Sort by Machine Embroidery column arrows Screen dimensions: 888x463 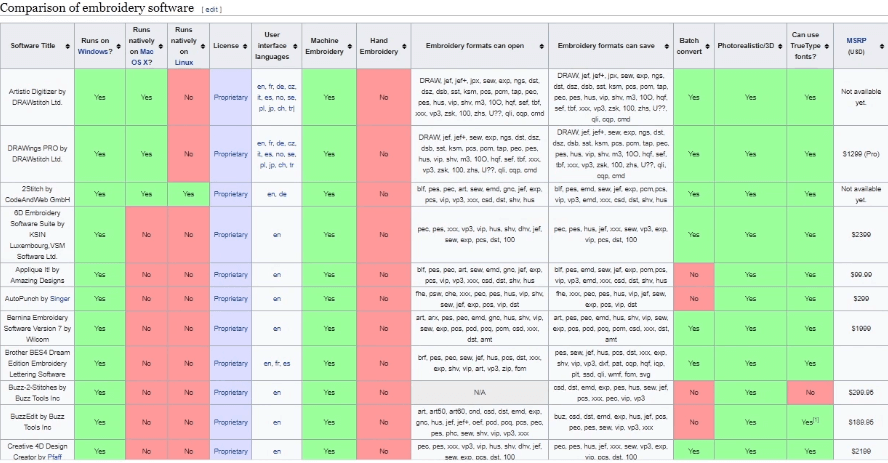(x=349, y=46)
